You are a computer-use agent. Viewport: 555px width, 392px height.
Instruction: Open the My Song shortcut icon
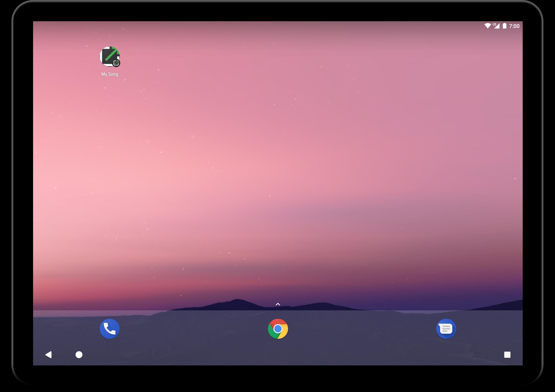tap(110, 57)
